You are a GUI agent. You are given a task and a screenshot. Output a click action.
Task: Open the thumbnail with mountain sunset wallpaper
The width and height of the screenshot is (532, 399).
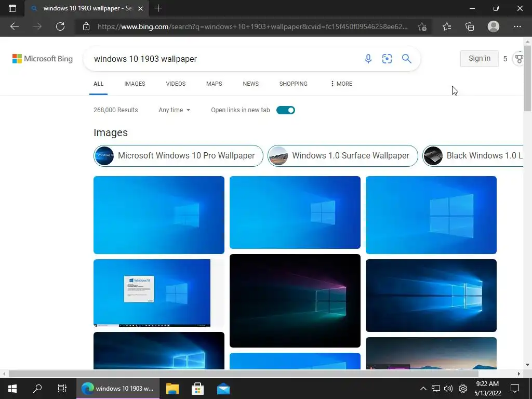431,353
